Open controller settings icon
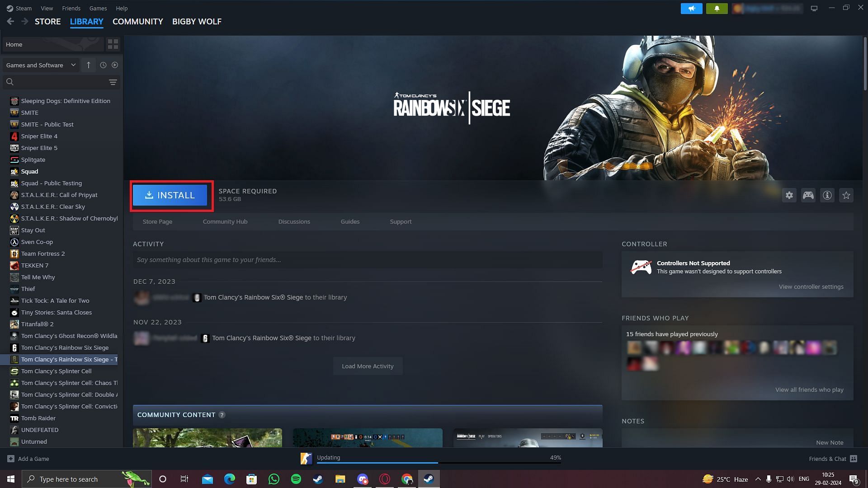868x488 pixels. click(x=808, y=196)
